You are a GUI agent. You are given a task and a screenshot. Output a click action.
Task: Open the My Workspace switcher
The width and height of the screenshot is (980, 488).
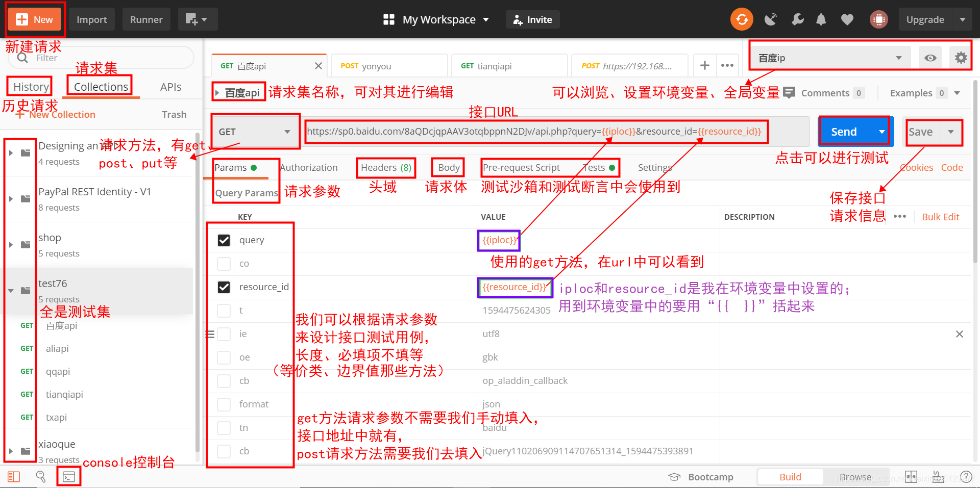436,19
